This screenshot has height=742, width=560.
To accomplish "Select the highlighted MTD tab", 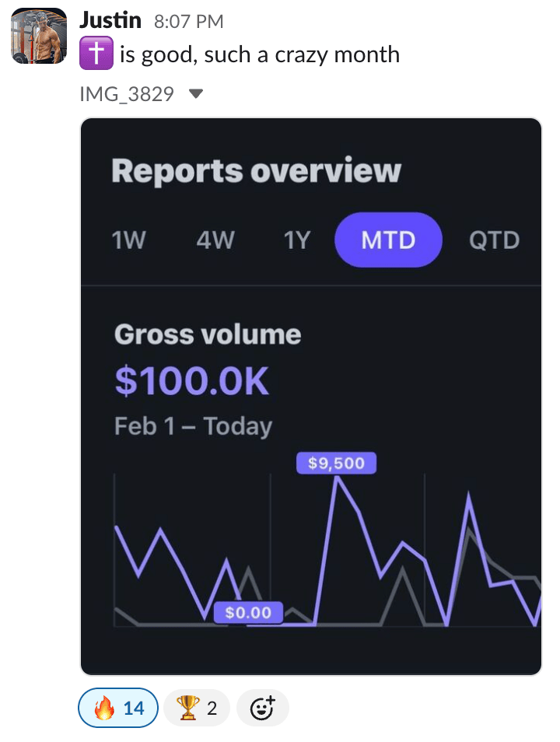I will tap(388, 240).
